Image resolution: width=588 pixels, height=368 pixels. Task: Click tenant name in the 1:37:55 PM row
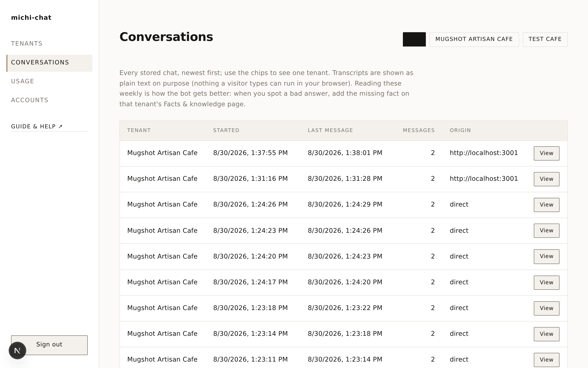(162, 153)
